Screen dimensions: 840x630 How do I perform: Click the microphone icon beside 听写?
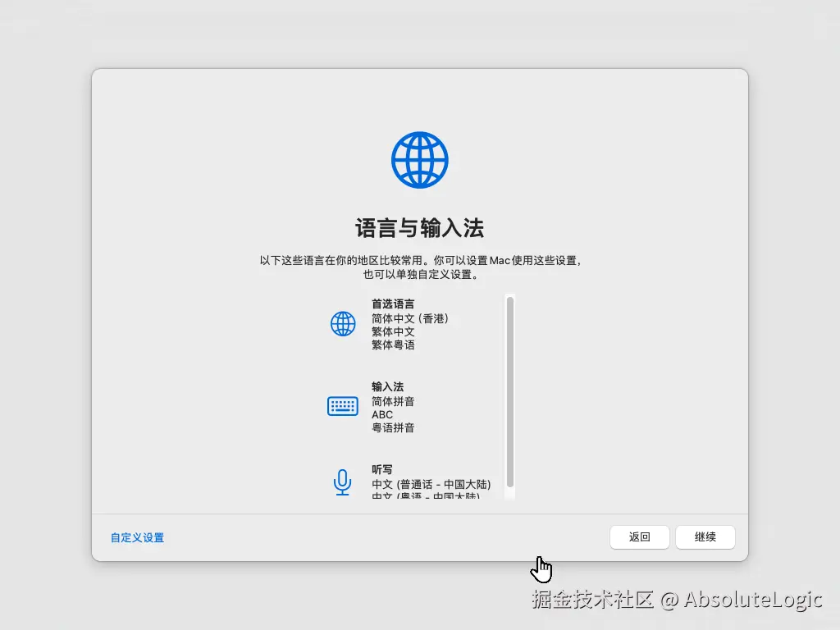coord(342,482)
